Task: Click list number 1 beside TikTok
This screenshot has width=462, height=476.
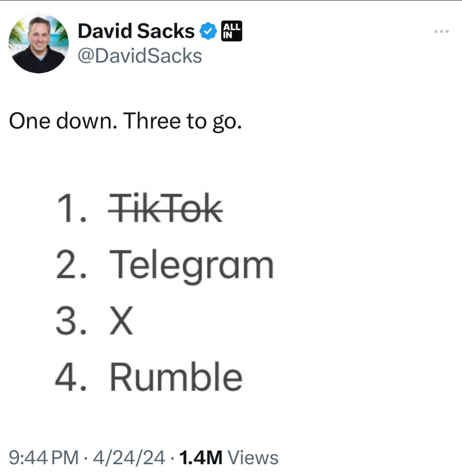Action: point(72,208)
